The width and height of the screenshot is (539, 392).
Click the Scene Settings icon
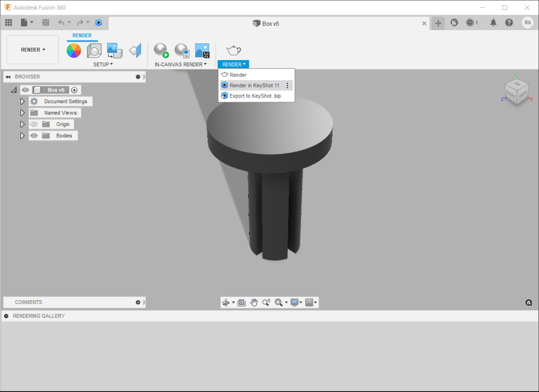(94, 50)
